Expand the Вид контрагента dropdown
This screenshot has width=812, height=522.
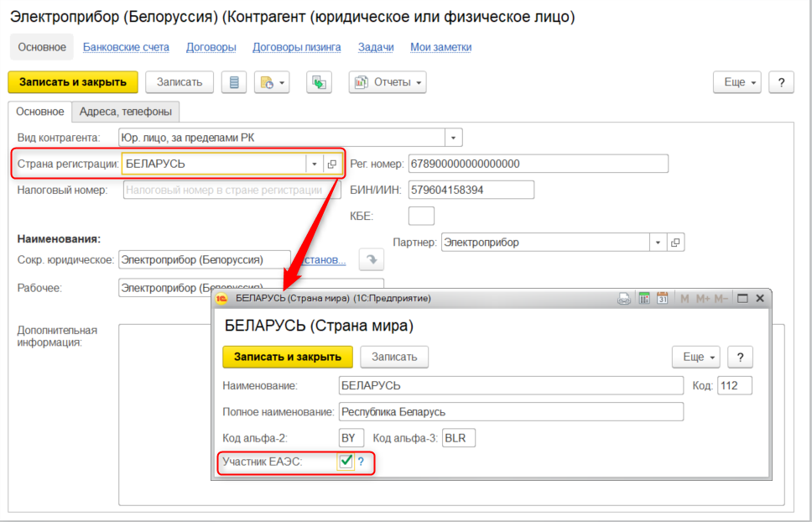(454, 138)
